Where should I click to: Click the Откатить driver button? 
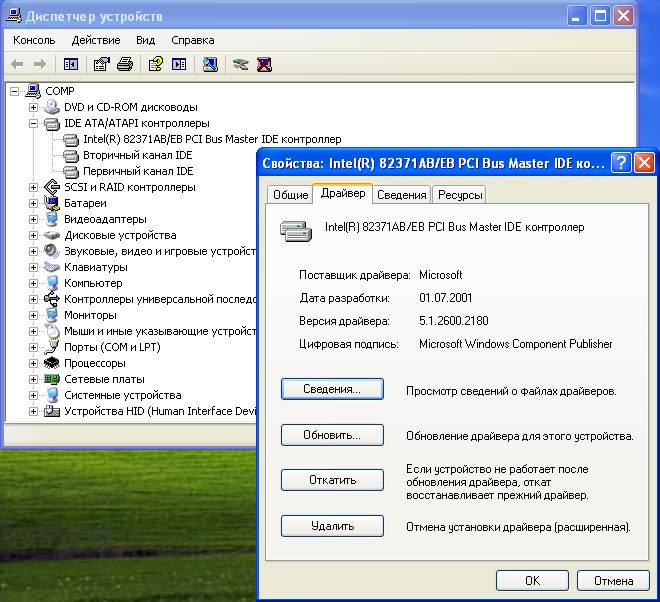[x=332, y=480]
